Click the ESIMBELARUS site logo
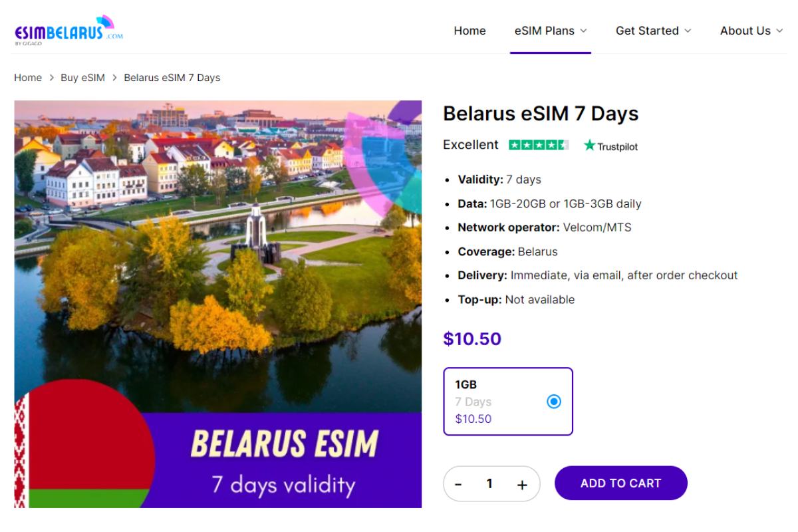The height and width of the screenshot is (532, 798). [68, 29]
